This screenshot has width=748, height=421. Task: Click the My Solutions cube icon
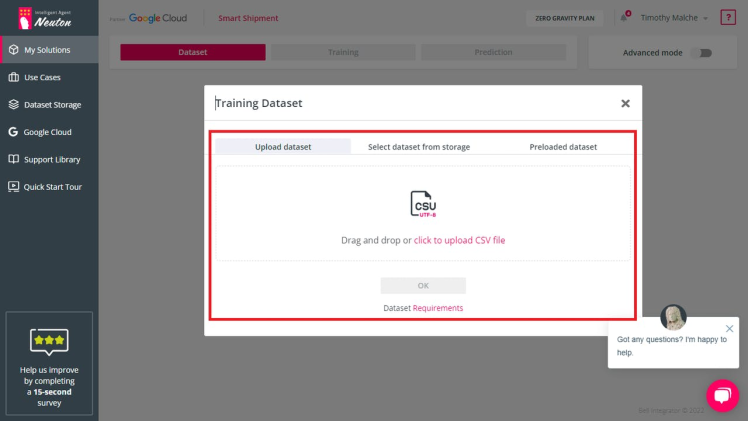click(x=13, y=50)
